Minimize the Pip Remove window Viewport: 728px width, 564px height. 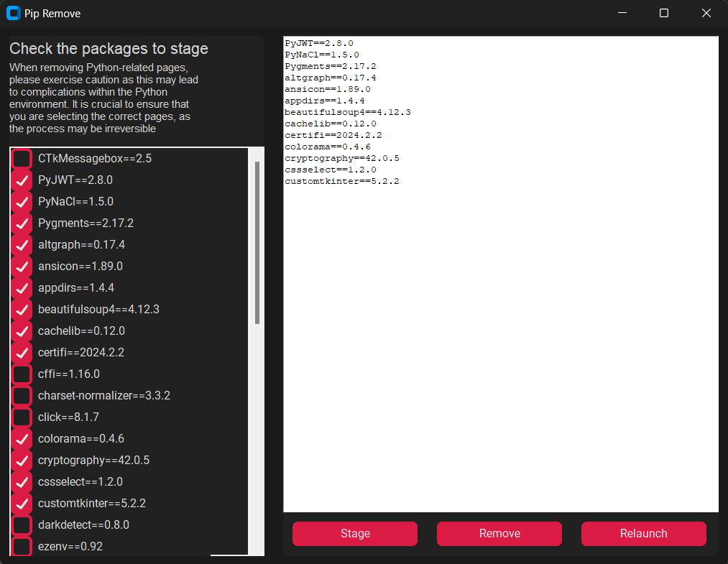click(622, 13)
